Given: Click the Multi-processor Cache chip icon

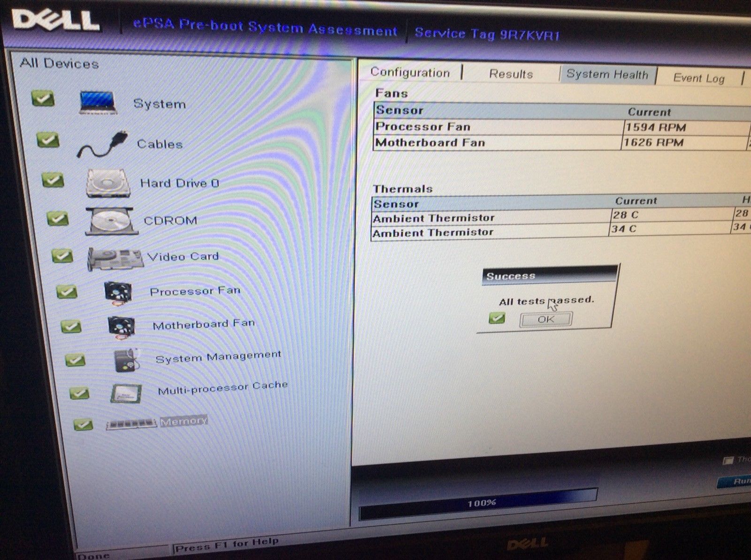Looking at the screenshot, I should [x=125, y=393].
